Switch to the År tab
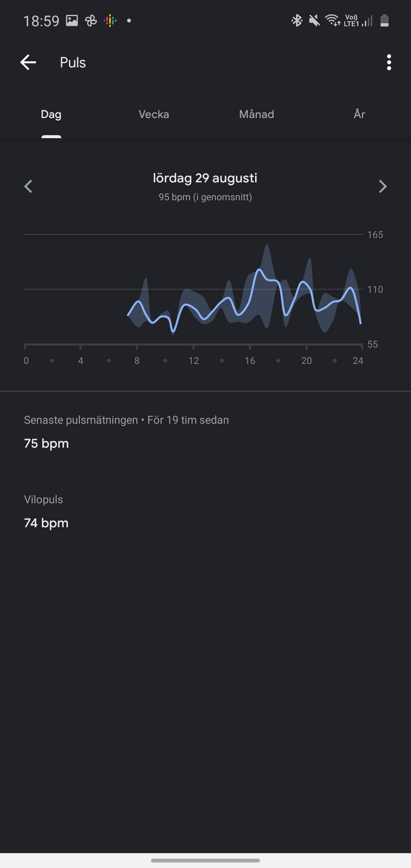 pyautogui.click(x=359, y=114)
